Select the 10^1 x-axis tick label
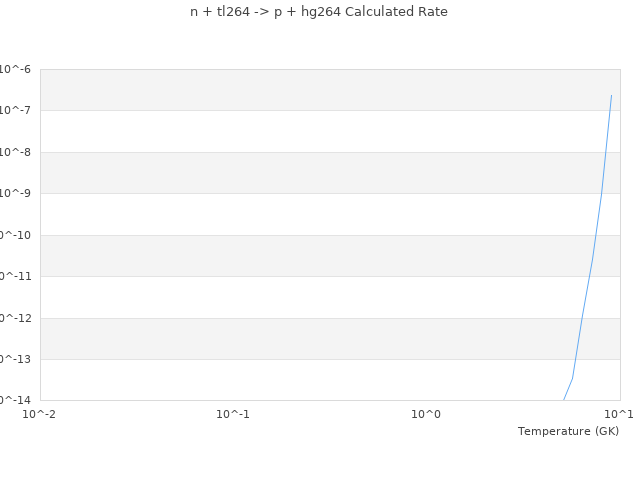Image resolution: width=640 pixels, height=480 pixels. 618,413
